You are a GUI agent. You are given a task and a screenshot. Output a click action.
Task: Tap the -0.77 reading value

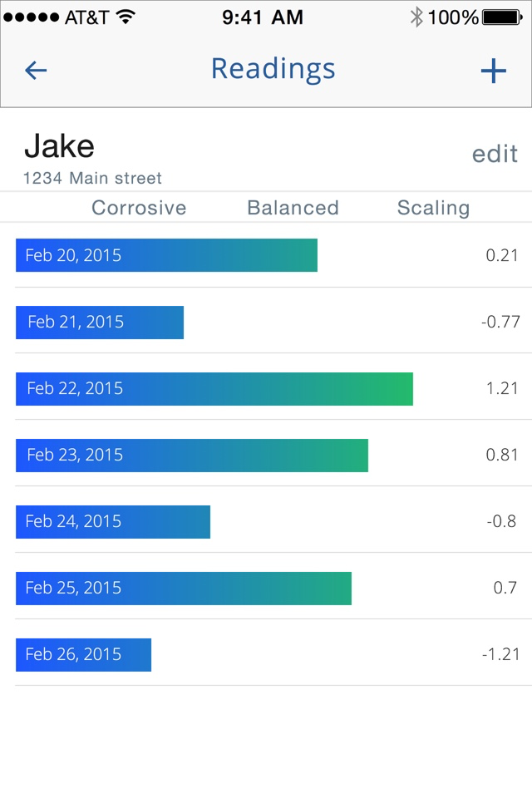tap(500, 322)
